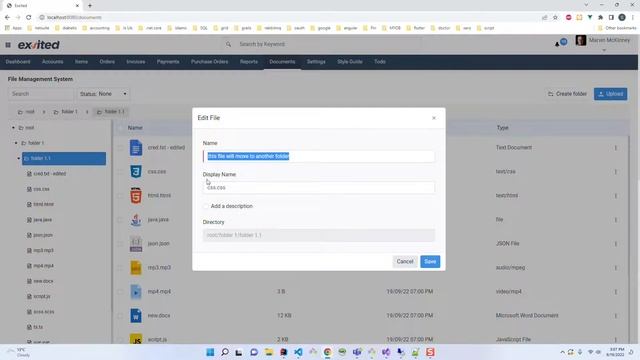
Task: Check the box for the html.html row
Action: [120, 196]
